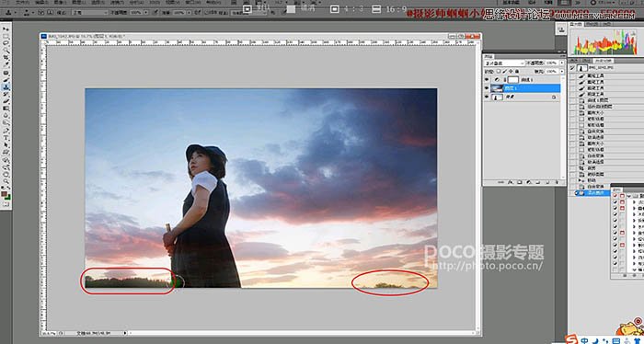The width and height of the screenshot is (644, 344).
Task: Toggle the Clone Source panel icon
Action: 50,12
